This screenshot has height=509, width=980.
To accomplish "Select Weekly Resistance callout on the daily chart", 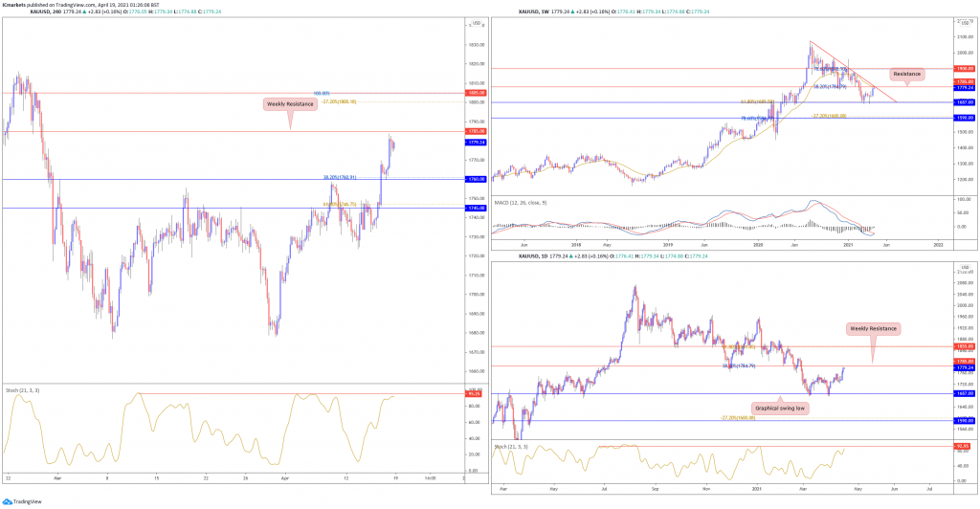I will point(873,328).
